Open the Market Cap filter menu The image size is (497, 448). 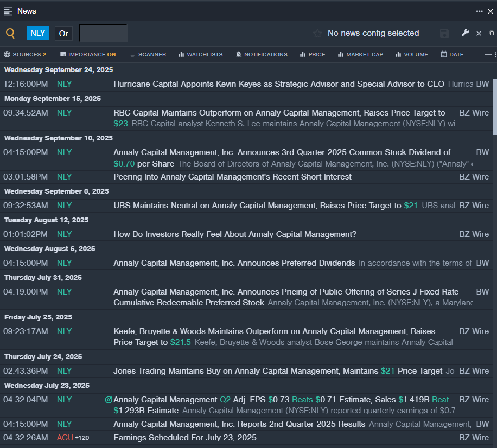(x=361, y=54)
